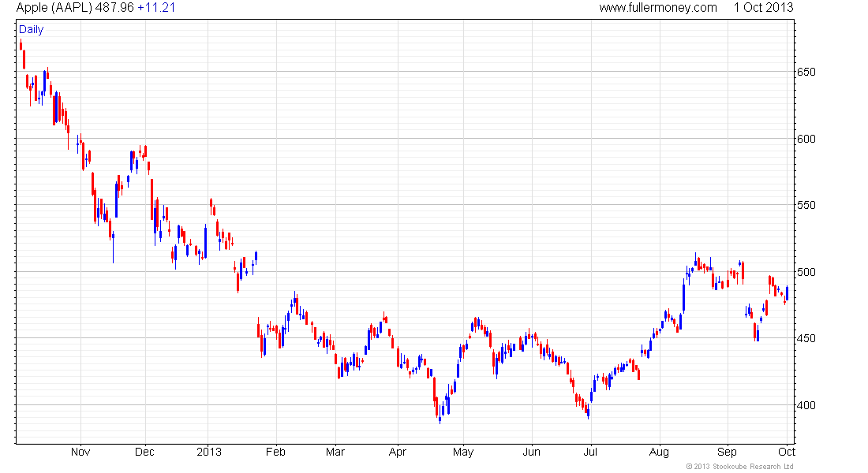The height and width of the screenshot is (473, 868).
Task: Click the +11.21 change value
Action: coord(157,8)
